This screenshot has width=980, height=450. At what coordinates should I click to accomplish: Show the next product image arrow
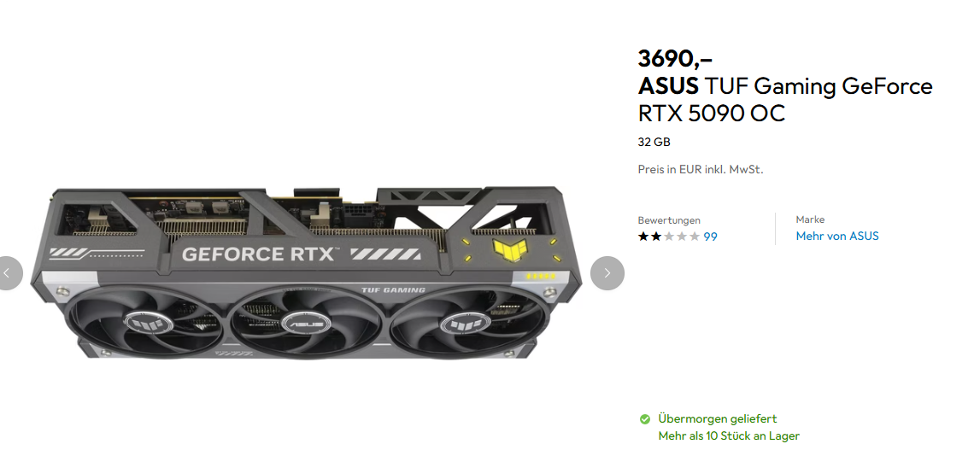[607, 273]
